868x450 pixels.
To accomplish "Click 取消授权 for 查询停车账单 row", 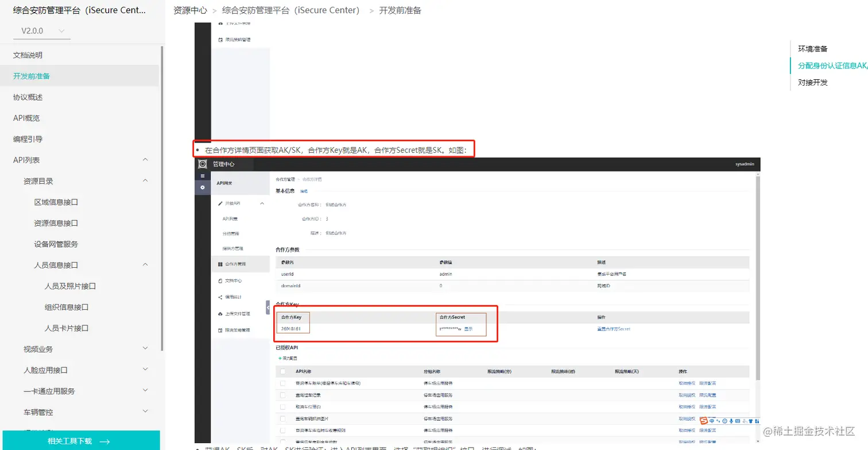I will click(x=687, y=383).
